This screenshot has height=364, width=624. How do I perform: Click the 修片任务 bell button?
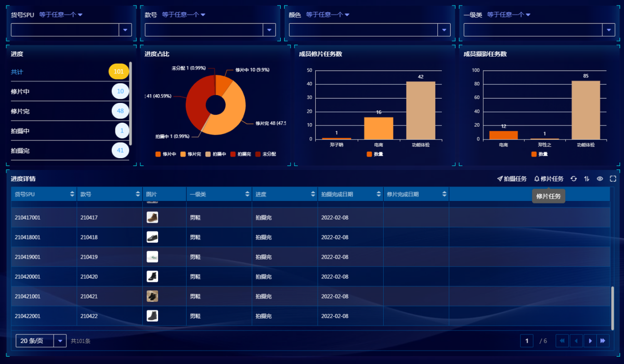click(x=549, y=179)
